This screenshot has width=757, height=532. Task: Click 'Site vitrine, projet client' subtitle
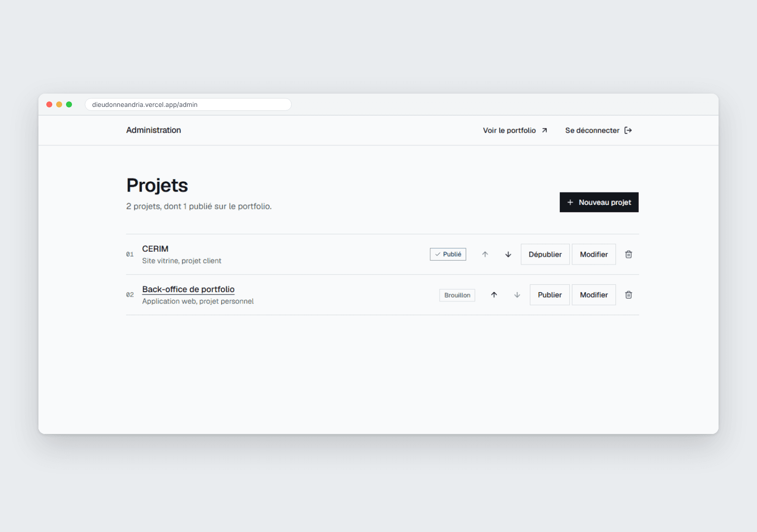pos(181,261)
